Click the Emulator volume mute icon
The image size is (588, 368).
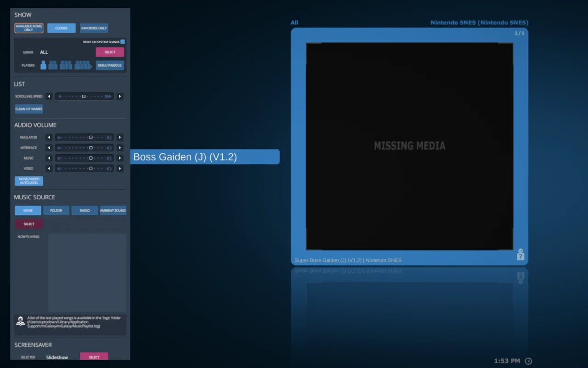(60, 138)
